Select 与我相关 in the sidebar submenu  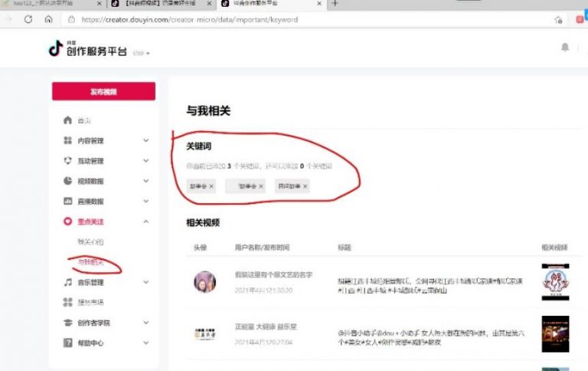click(90, 262)
